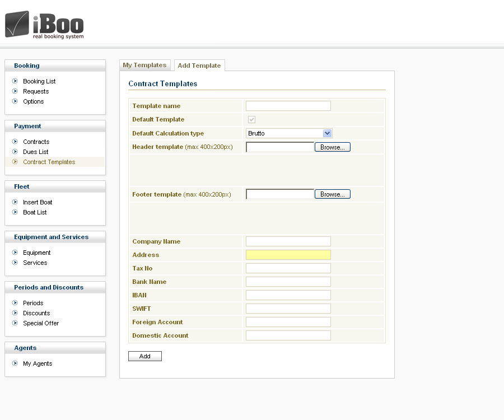Click arrow icon beside Contracts

tap(15, 142)
